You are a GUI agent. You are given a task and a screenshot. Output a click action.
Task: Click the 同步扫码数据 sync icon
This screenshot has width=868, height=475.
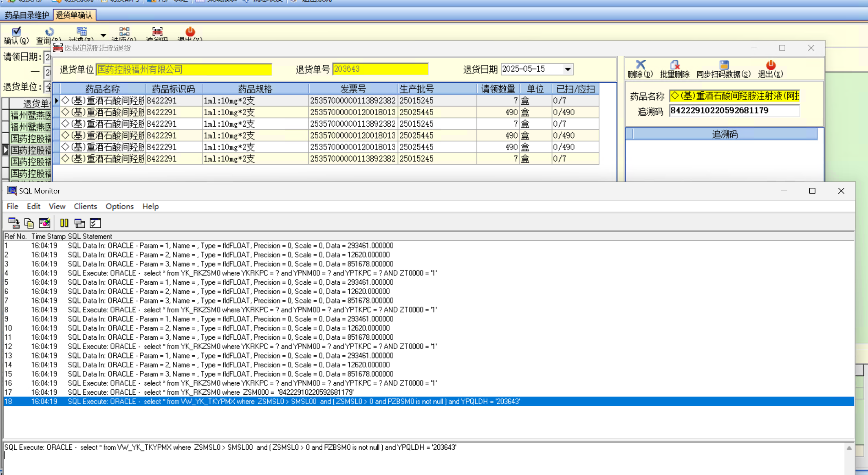point(724,65)
